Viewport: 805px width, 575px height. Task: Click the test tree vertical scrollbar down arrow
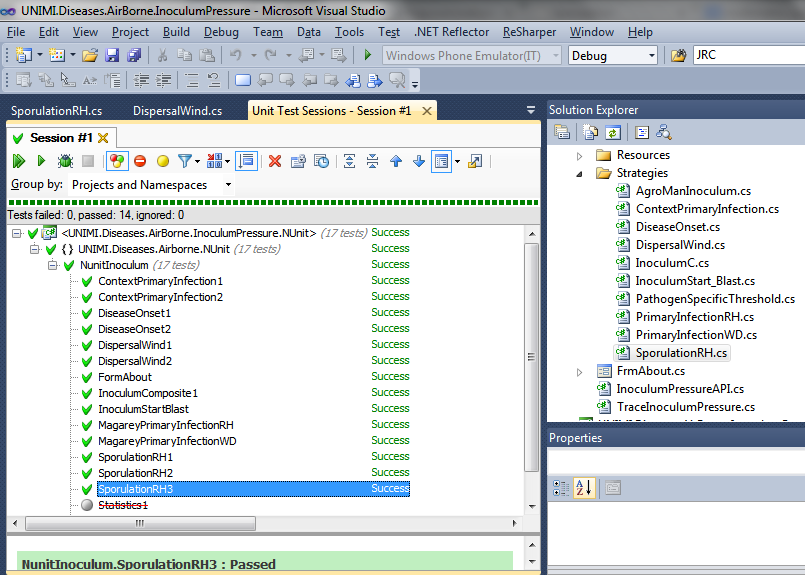click(x=532, y=506)
